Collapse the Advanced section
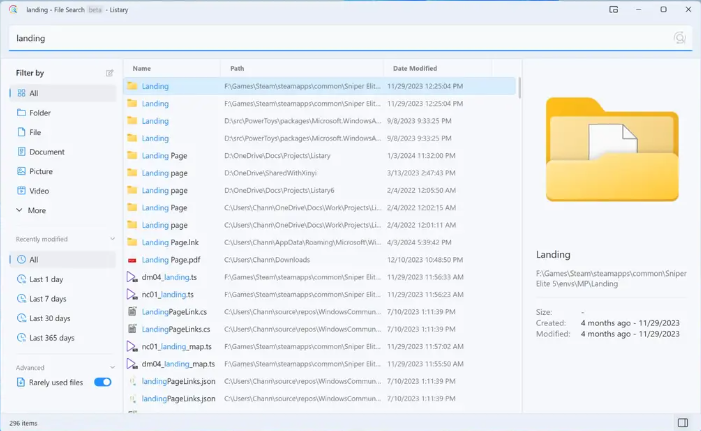701x431 pixels. click(112, 368)
